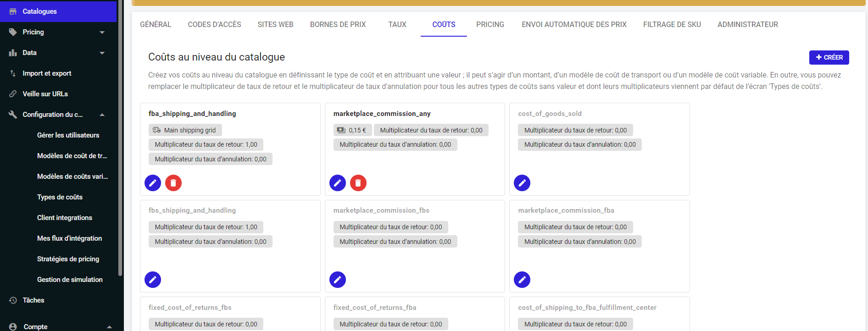Image resolution: width=868 pixels, height=331 pixels.
Task: Open the ADMINISTRATEUR tab
Action: click(748, 25)
